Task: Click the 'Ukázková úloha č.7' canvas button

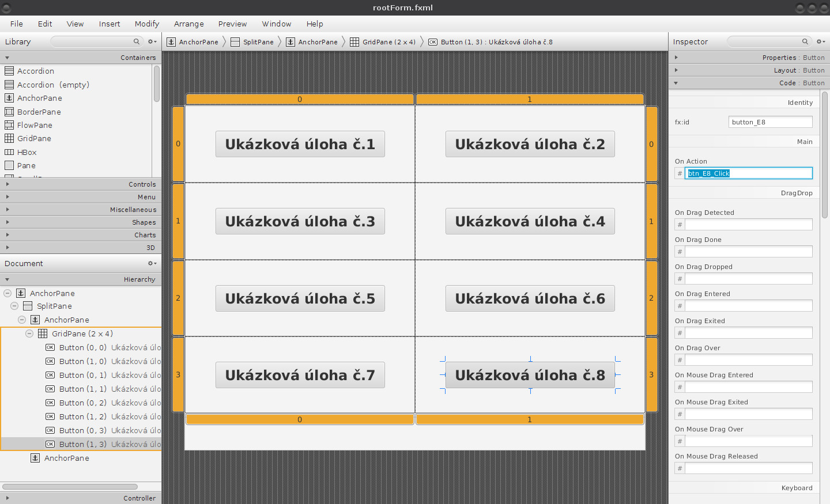Action: pyautogui.click(x=300, y=375)
